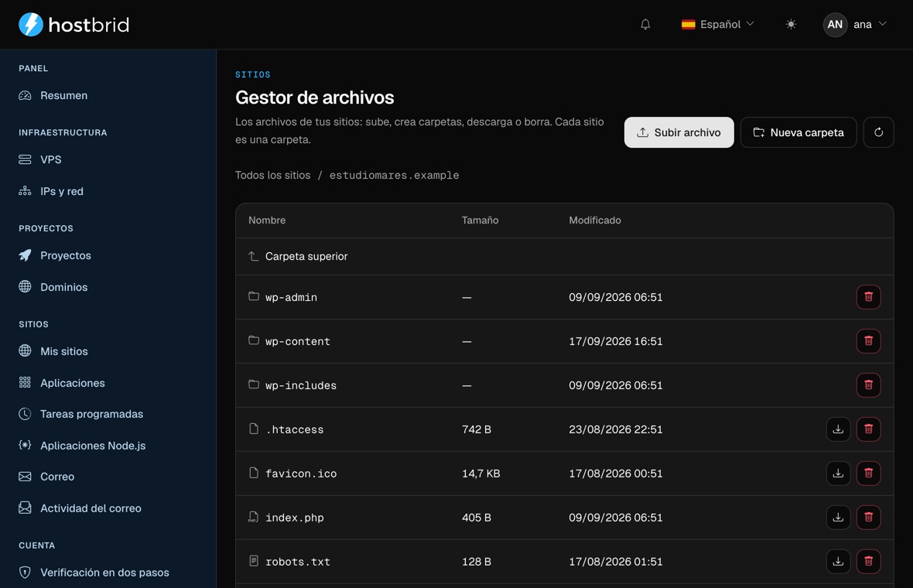Open the notifications bell
Screen dimensions: 913x588
point(645,25)
